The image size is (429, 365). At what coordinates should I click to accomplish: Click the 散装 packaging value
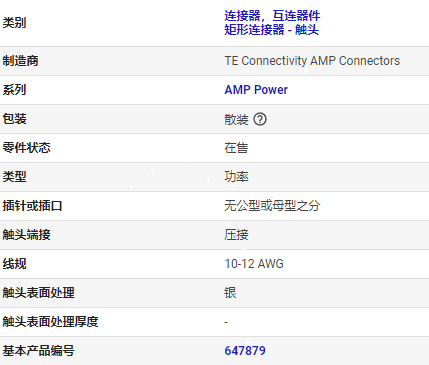pos(236,119)
